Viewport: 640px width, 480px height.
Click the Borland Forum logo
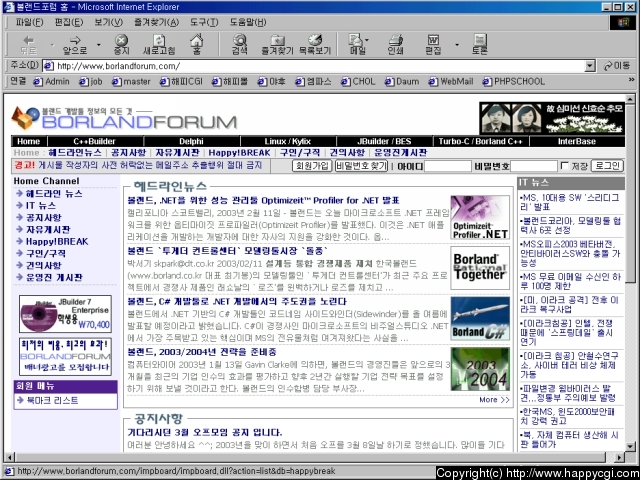point(124,118)
